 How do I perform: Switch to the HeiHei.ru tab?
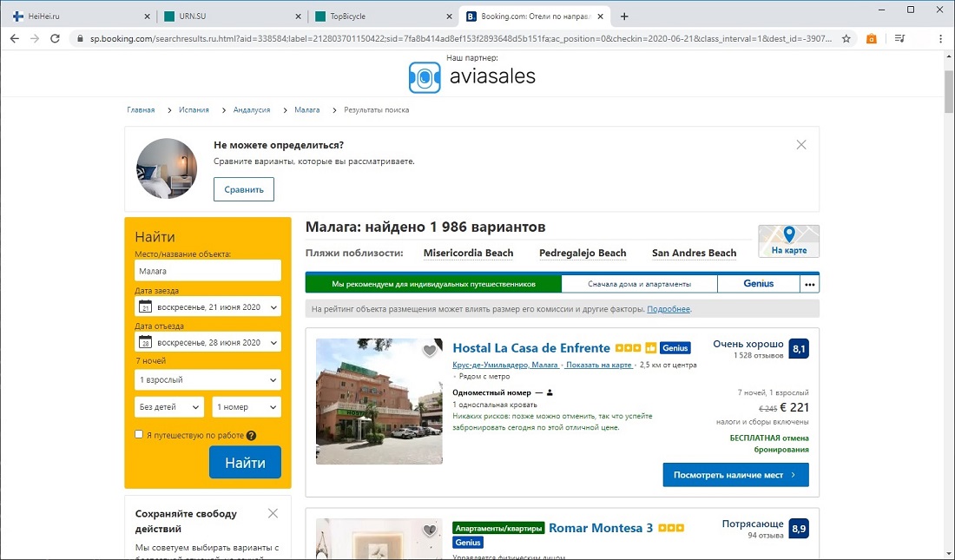click(79, 16)
